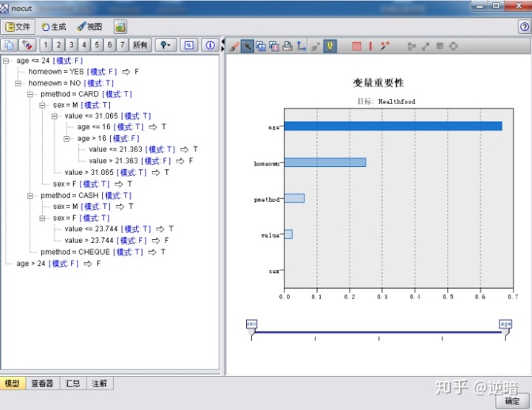Click the greyed diagonal connector icon
532x410 pixels.
[x=426, y=46]
